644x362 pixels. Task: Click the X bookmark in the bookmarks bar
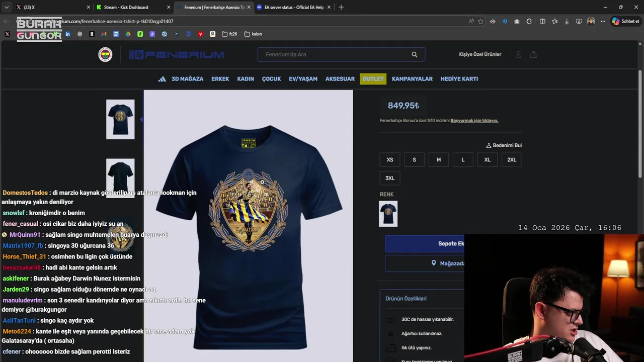coord(7,34)
